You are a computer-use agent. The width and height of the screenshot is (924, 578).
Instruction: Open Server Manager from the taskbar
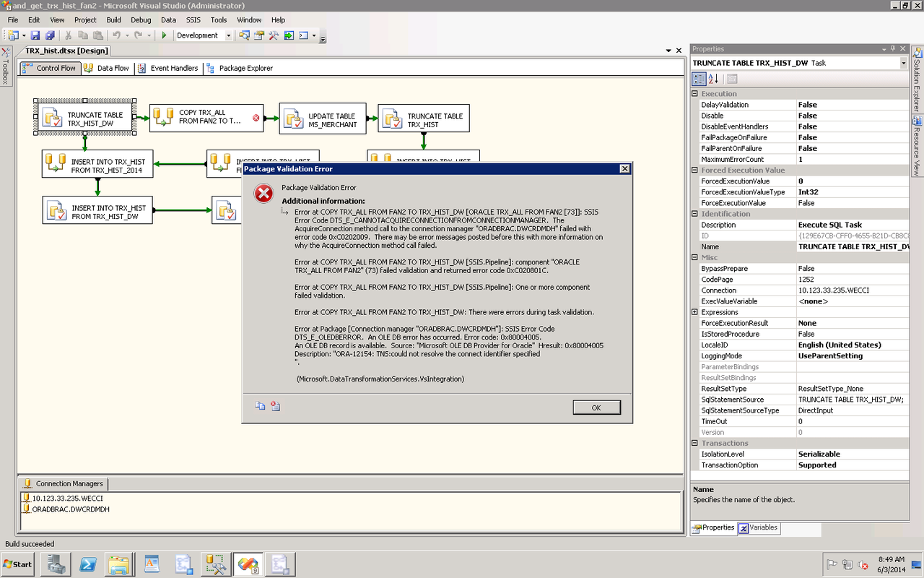point(55,564)
